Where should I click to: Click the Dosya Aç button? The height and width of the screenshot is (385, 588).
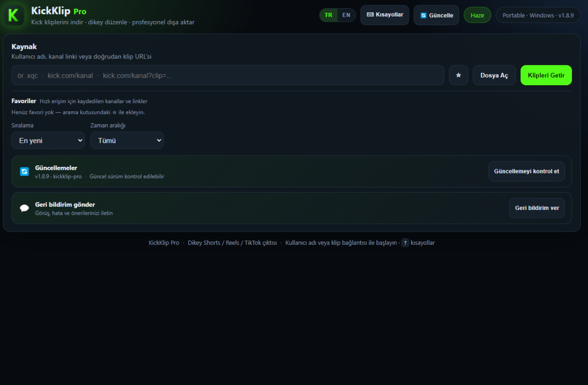pos(494,75)
